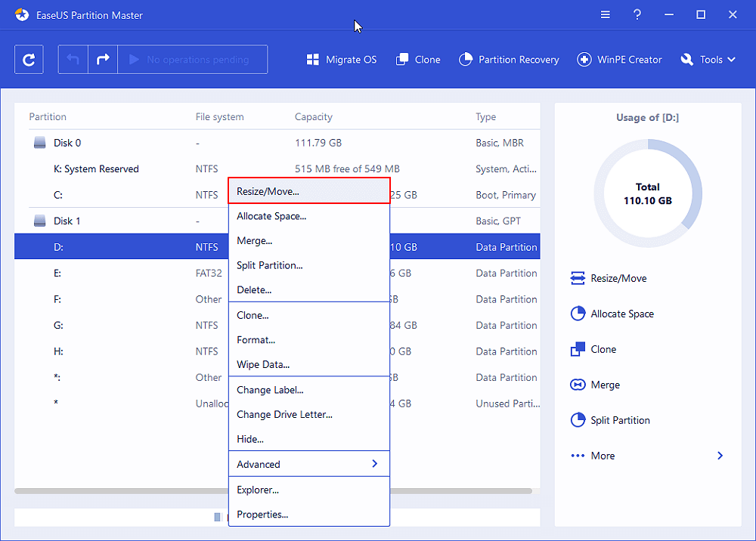The height and width of the screenshot is (541, 756).
Task: Click the Split Partition icon in the side panel
Action: 578,420
